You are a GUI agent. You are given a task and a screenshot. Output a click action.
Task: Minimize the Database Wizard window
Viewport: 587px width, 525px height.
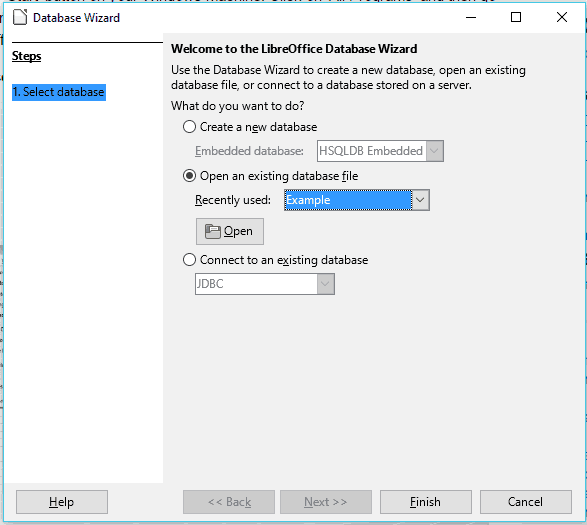point(471,17)
